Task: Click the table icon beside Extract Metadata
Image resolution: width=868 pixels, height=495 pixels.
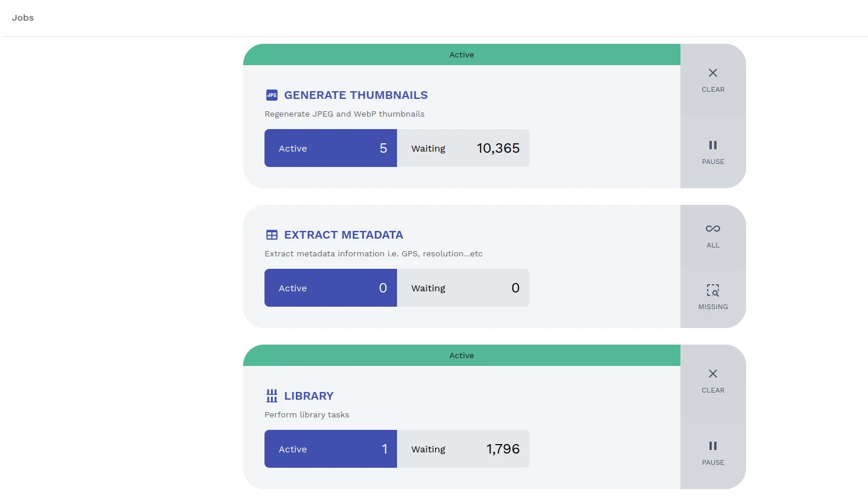Action: [272, 235]
